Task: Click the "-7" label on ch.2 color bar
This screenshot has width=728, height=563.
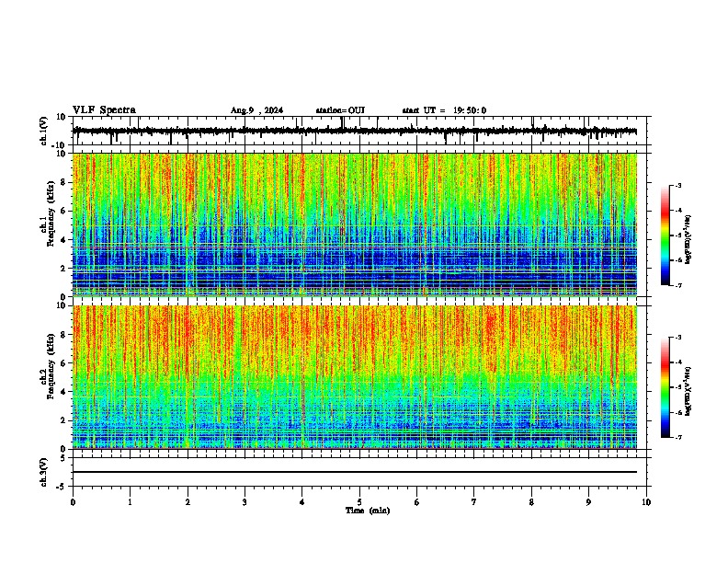Action: coord(678,438)
